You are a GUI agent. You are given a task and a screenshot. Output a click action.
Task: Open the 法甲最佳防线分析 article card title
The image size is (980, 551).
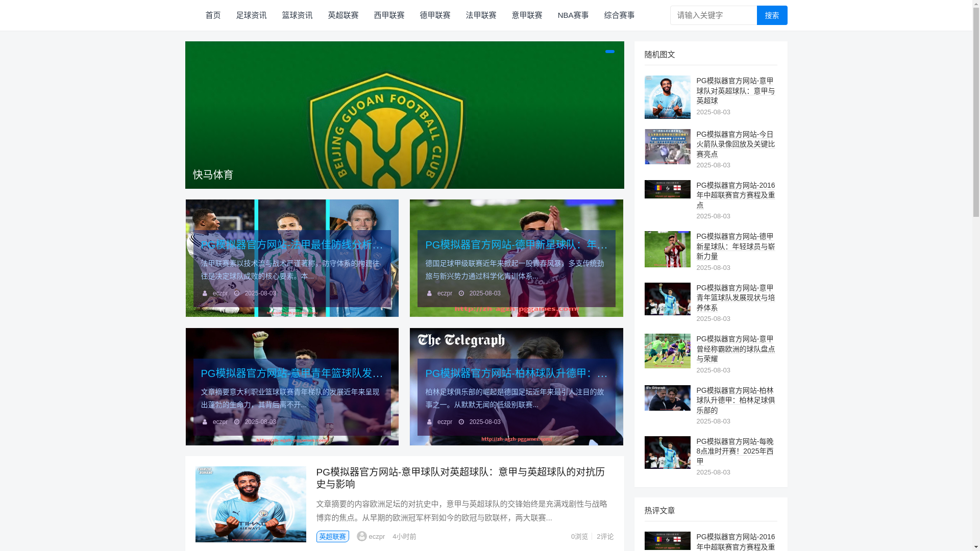point(292,244)
